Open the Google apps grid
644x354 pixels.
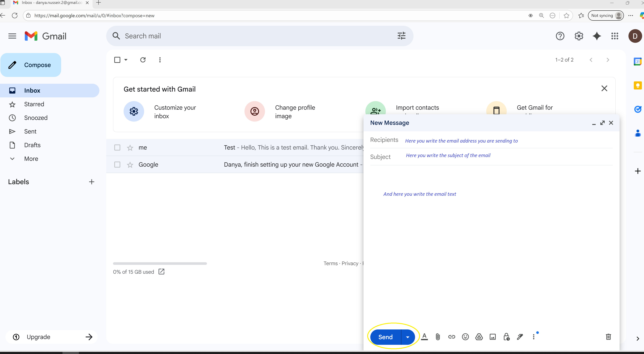tap(614, 36)
